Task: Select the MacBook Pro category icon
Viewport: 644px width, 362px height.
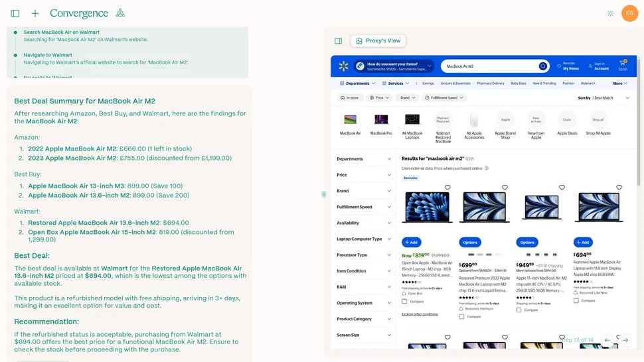Action: pos(381,120)
